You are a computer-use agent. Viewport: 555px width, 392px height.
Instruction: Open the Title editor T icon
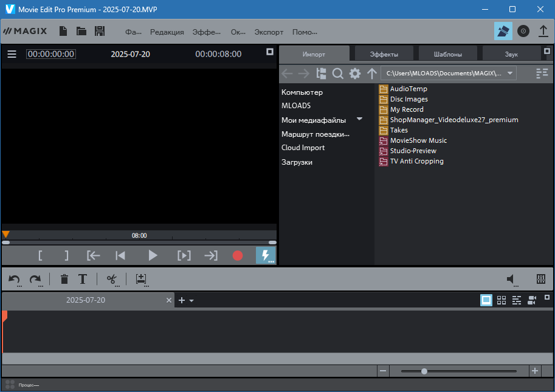83,279
